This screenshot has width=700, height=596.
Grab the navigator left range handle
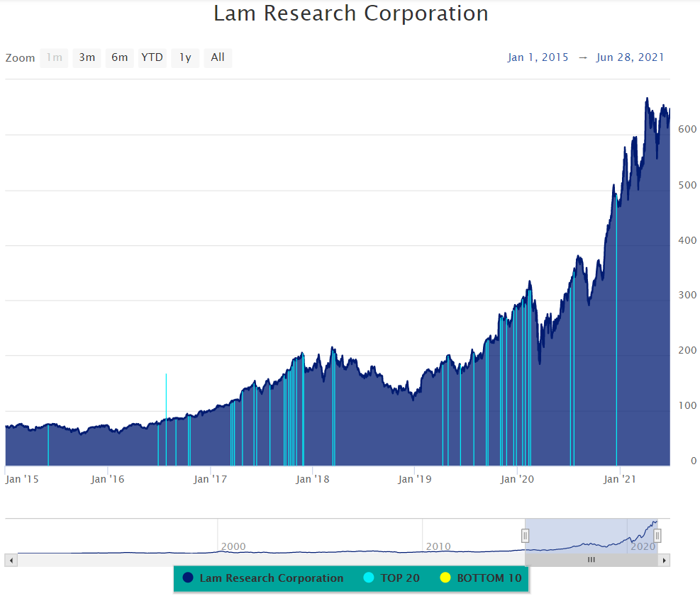(526, 536)
